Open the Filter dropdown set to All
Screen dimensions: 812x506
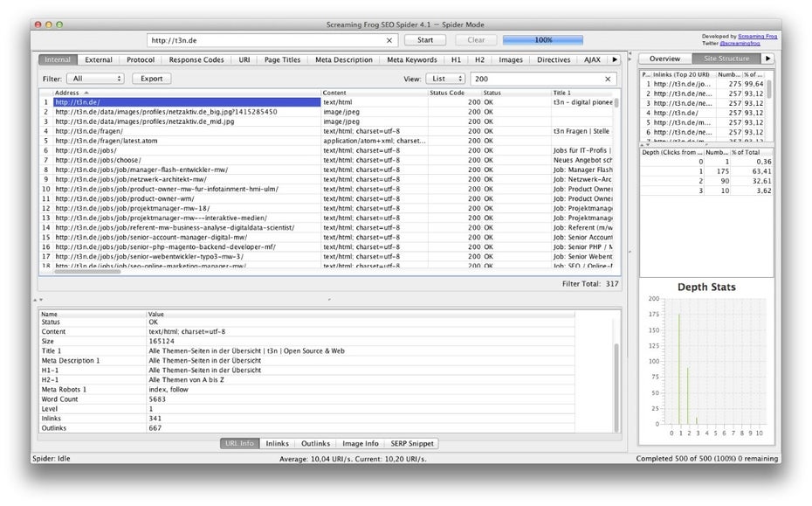click(x=96, y=79)
